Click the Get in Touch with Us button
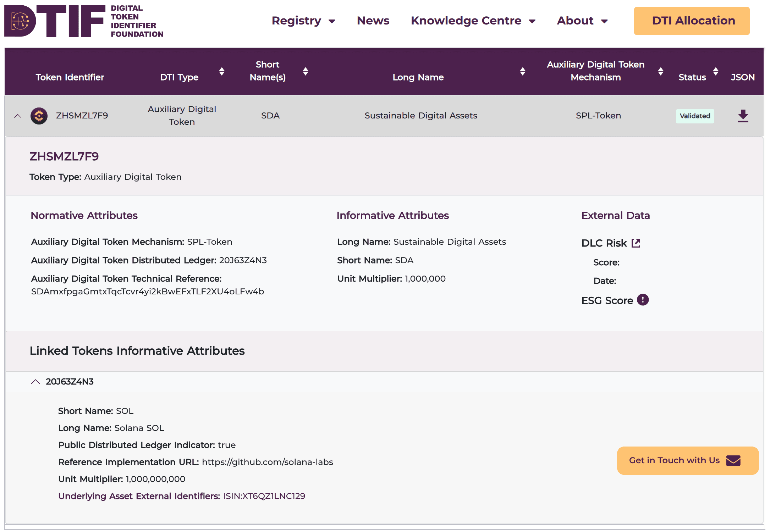 point(687,460)
